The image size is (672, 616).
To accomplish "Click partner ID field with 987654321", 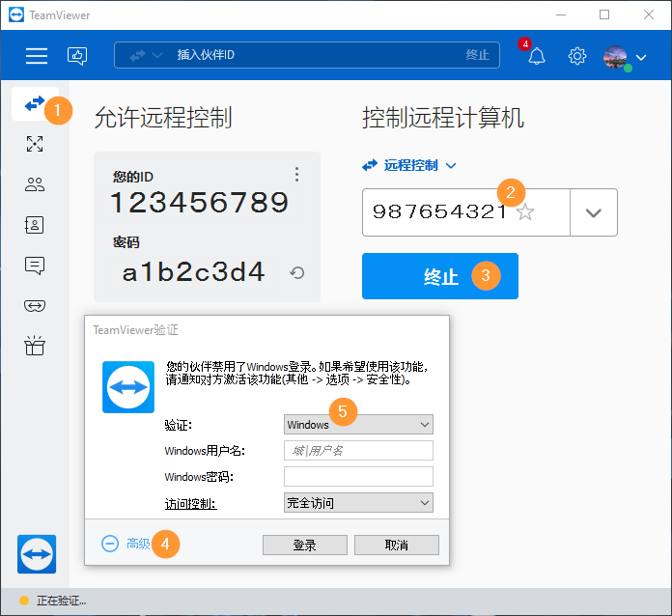I will click(x=465, y=212).
